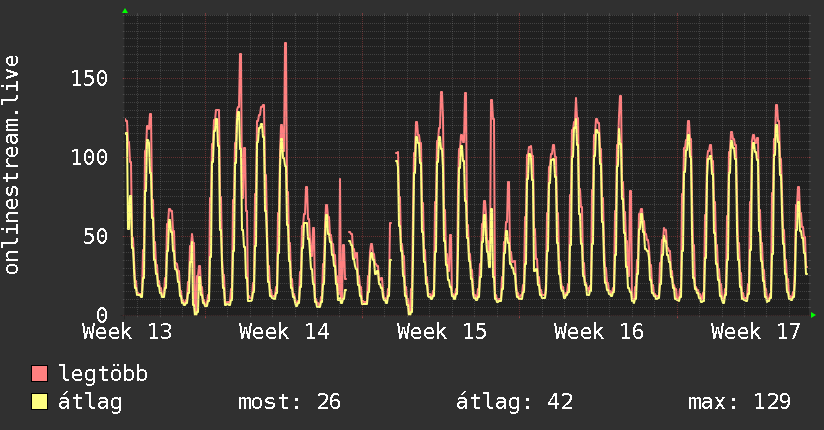Click the Week 14 axis label

284,332
